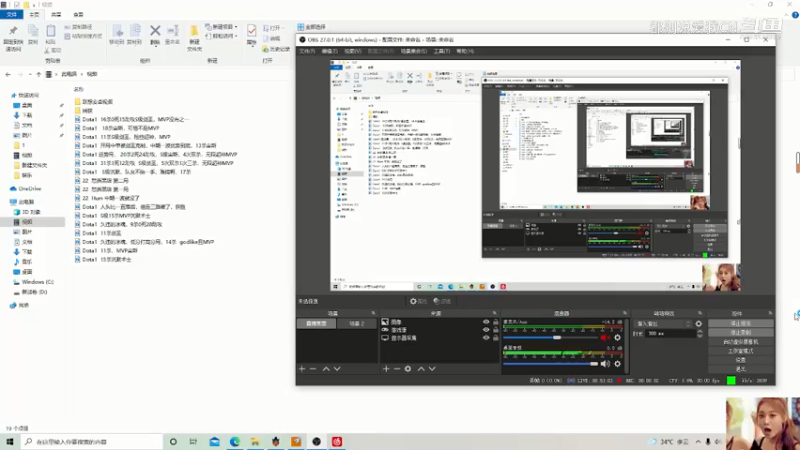
Task: Toggle the lock on the 图像 source
Action: tap(495, 322)
